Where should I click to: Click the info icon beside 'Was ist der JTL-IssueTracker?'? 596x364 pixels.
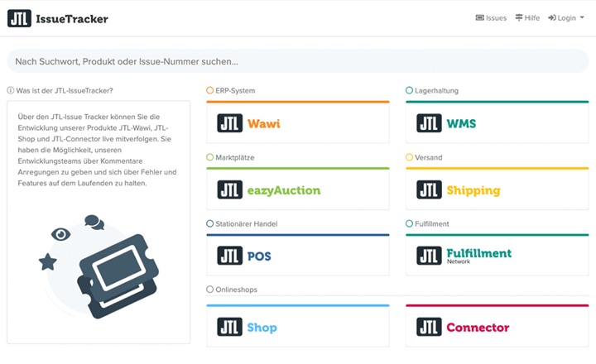tap(10, 90)
